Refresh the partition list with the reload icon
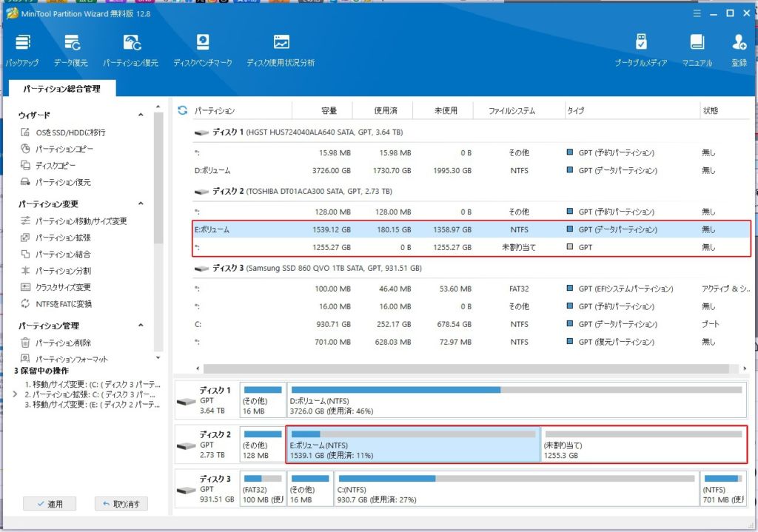The width and height of the screenshot is (758, 532). pos(183,111)
